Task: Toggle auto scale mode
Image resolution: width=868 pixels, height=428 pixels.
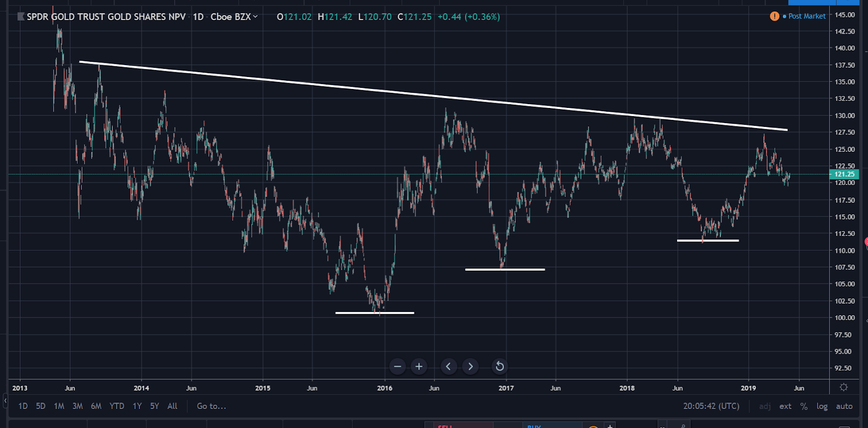Action: click(844, 406)
